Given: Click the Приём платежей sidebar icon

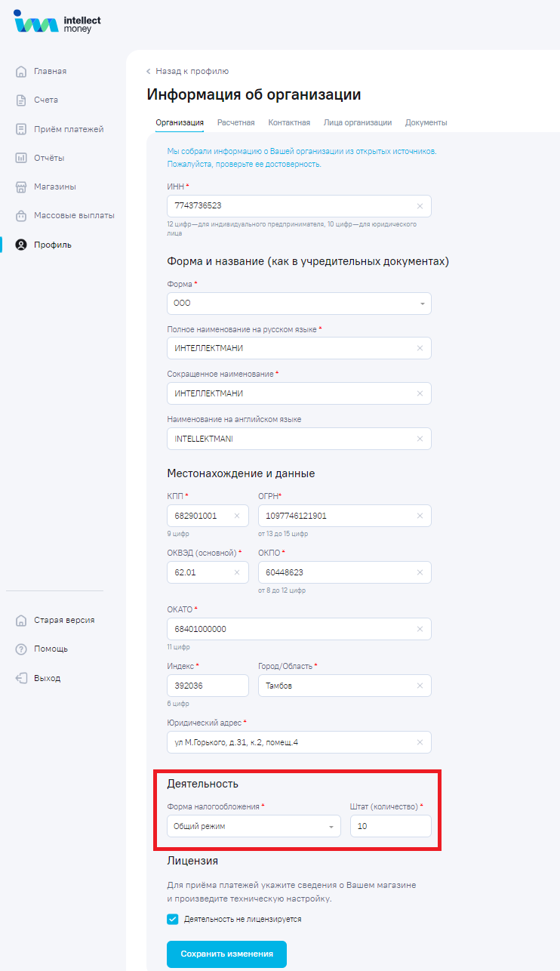Looking at the screenshot, I should tap(21, 129).
